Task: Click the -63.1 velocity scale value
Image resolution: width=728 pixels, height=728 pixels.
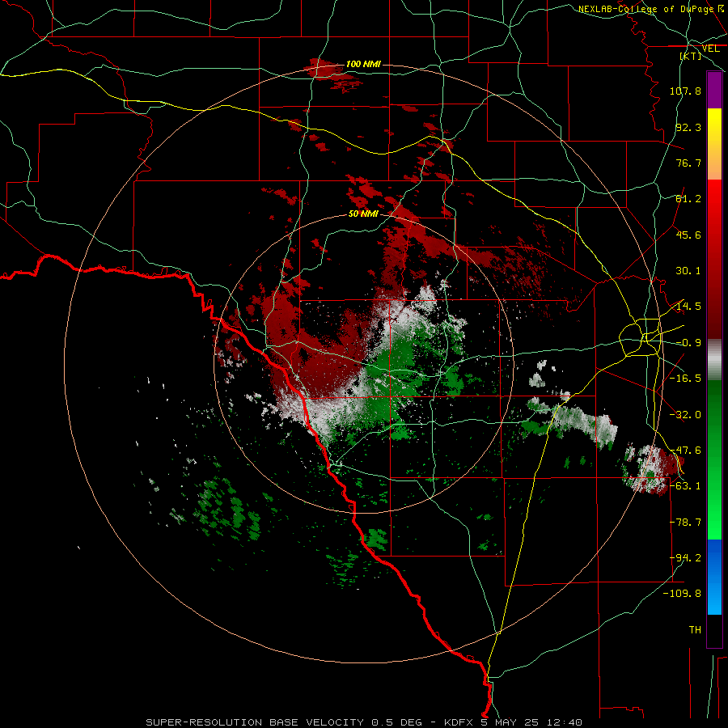Action: pos(685,486)
